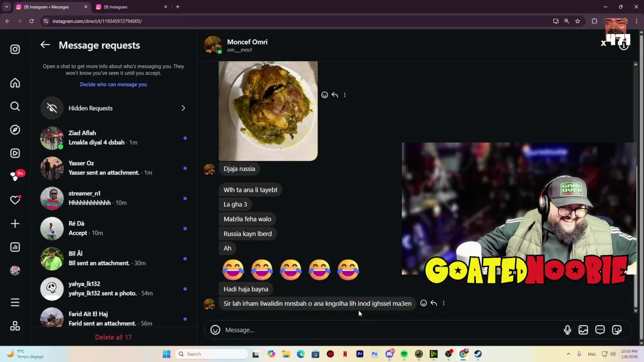Open Bil Âl message request
644x362 pixels.
point(113,258)
